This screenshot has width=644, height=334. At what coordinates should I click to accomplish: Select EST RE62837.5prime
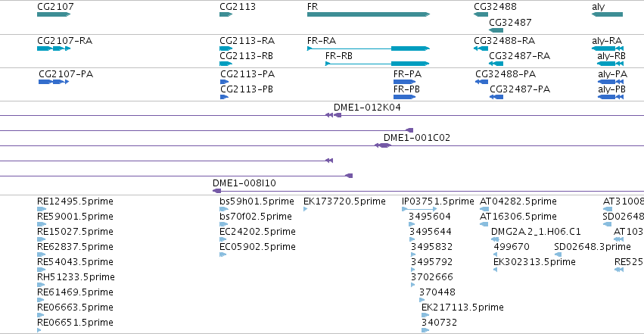pos(41,254)
